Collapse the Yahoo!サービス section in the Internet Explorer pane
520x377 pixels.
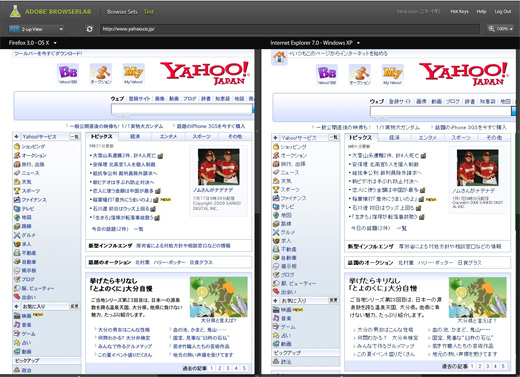click(275, 137)
